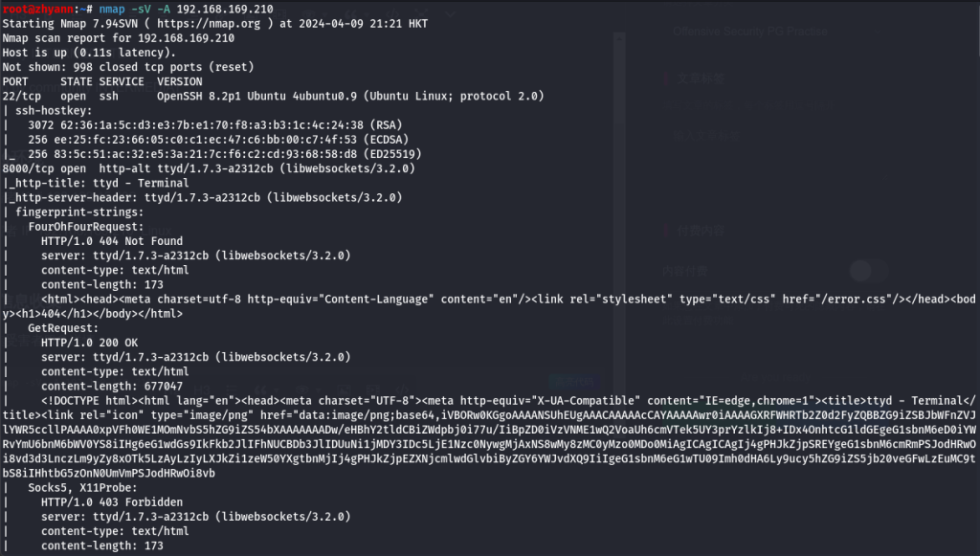Click the 文章标签 section heading
Screen dimensions: 980x556
pyautogui.click(x=701, y=78)
